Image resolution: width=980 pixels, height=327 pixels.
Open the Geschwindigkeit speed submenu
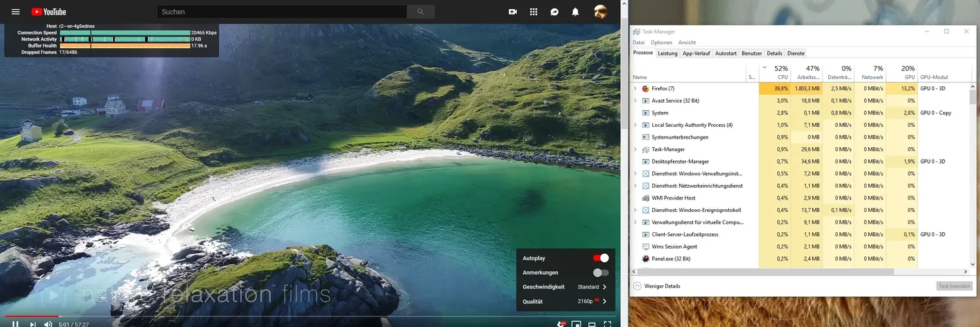(565, 287)
